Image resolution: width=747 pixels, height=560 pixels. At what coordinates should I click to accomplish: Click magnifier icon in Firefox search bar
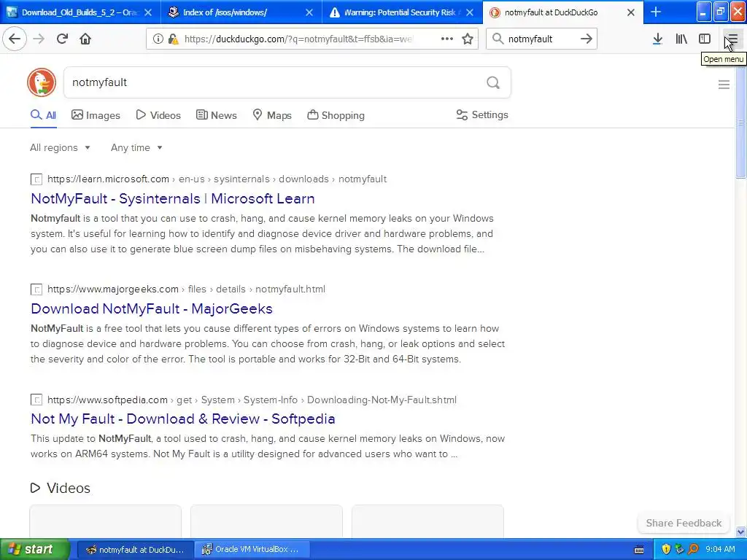pyautogui.click(x=498, y=39)
